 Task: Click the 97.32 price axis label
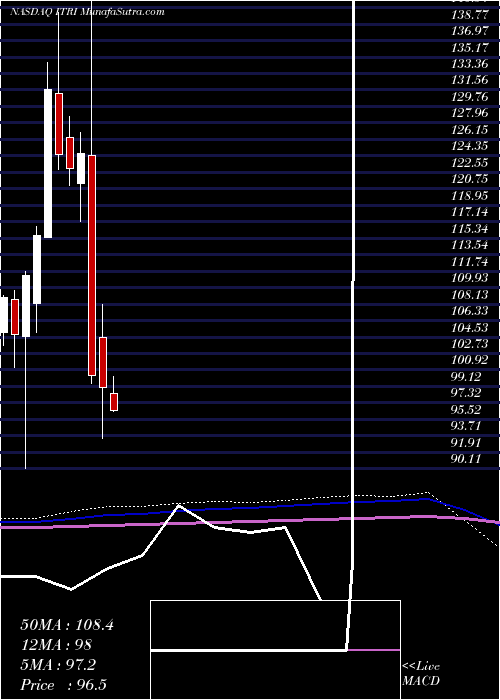[x=467, y=394]
